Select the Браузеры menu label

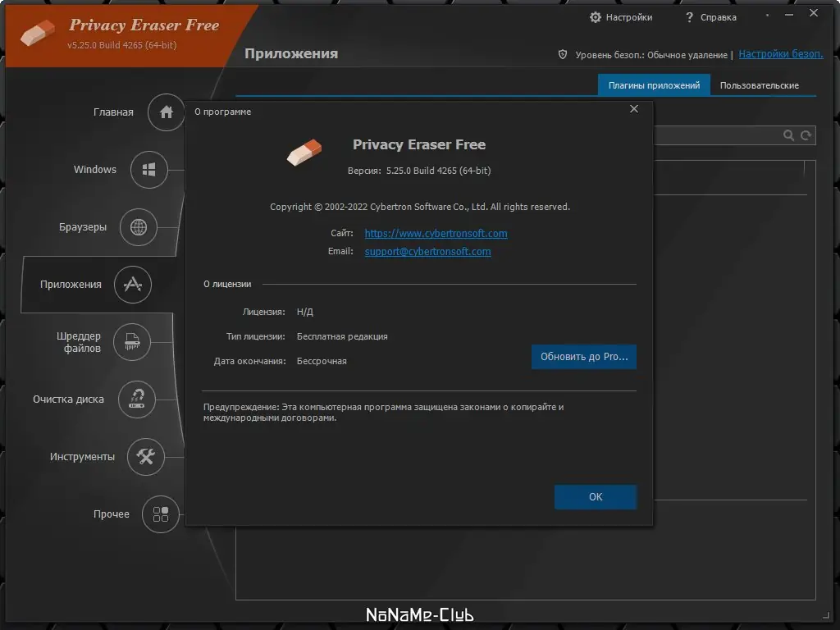click(83, 227)
